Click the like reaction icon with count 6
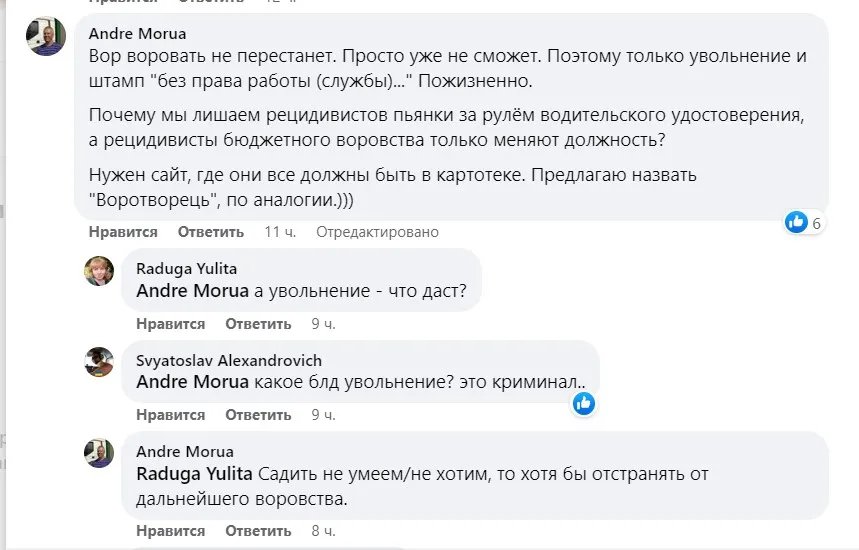Screen dimensions: 859x550 point(796,222)
